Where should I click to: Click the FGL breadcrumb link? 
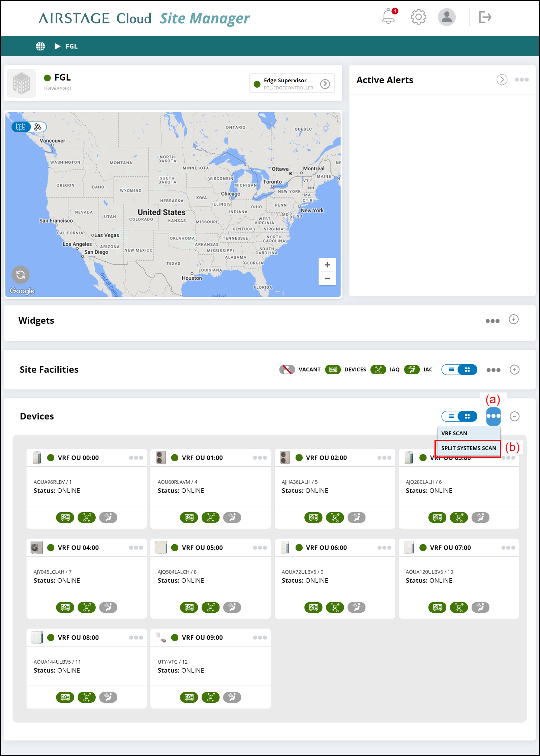coord(71,46)
